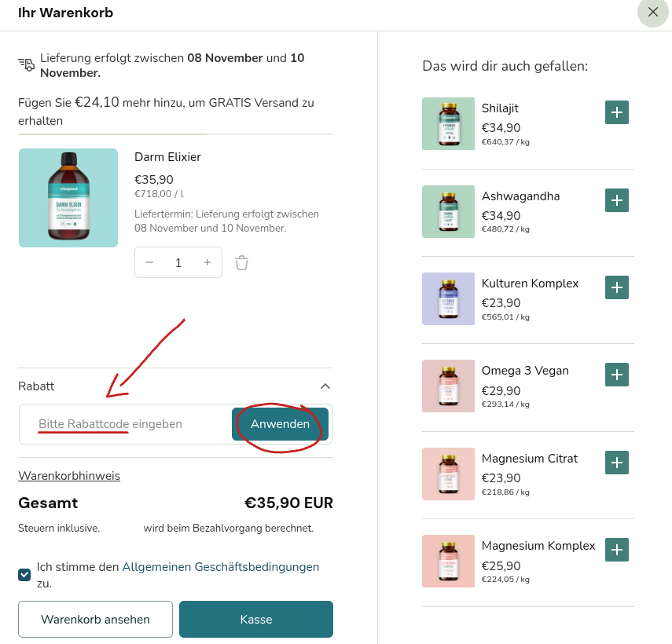This screenshot has height=644, width=672.
Task: Add Ashwagandha with its plus icon
Action: coord(617,200)
